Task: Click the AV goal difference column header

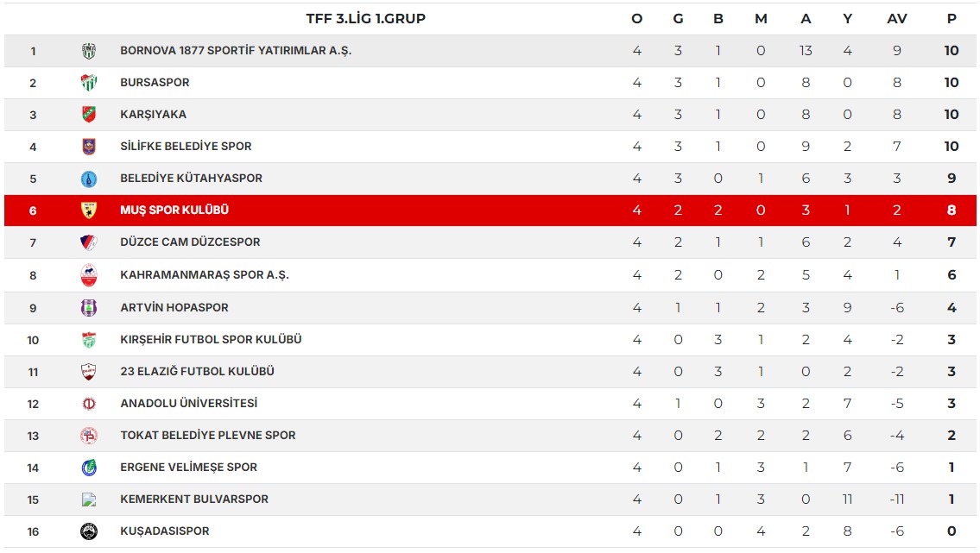Action: click(x=897, y=19)
